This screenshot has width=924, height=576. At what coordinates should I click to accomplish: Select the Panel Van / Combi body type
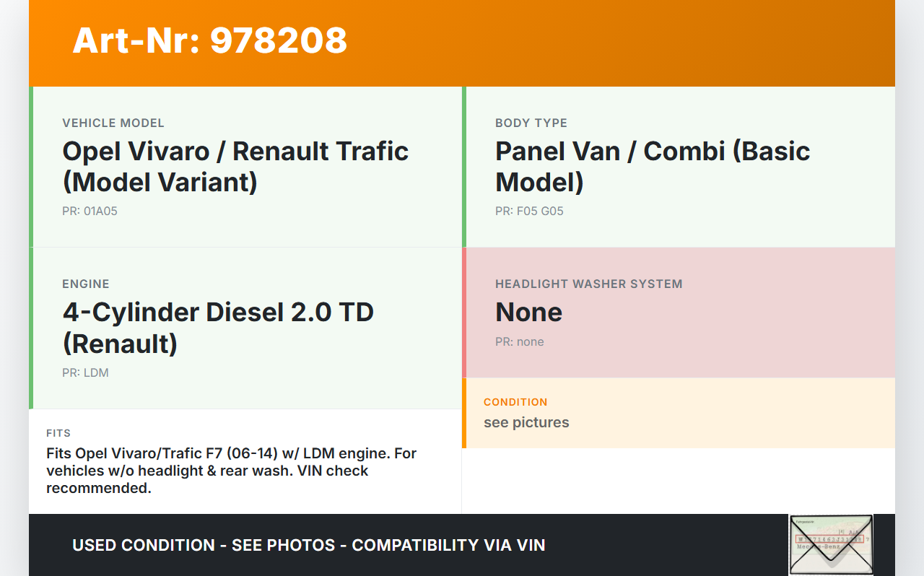click(x=653, y=167)
